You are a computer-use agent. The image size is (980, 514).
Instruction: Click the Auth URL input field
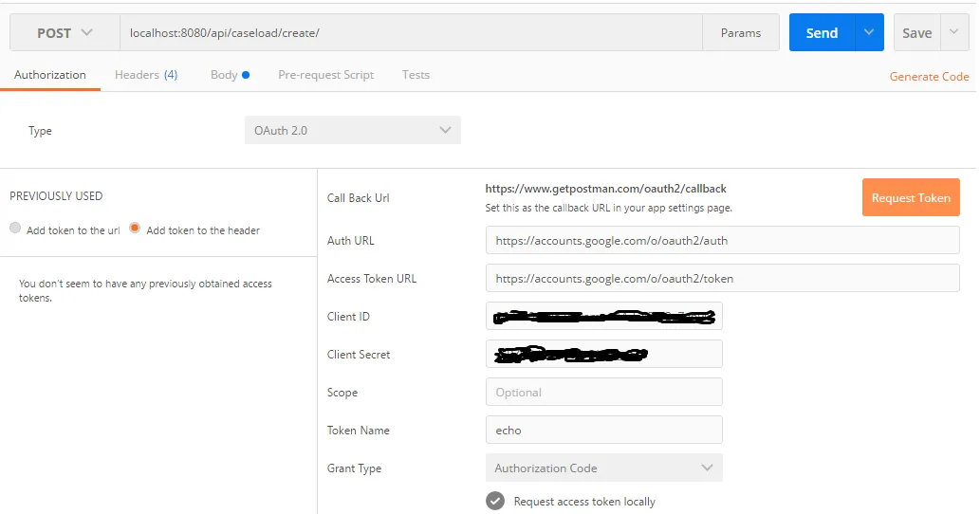click(721, 241)
